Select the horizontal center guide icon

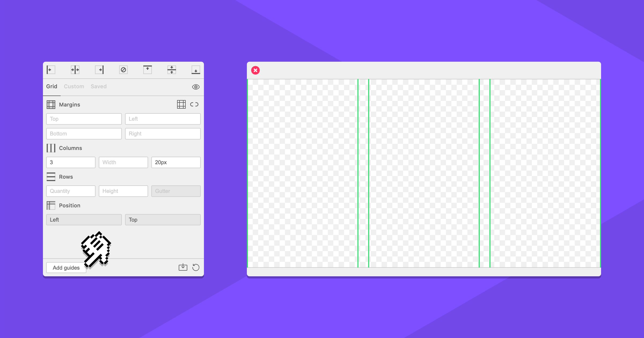point(172,70)
